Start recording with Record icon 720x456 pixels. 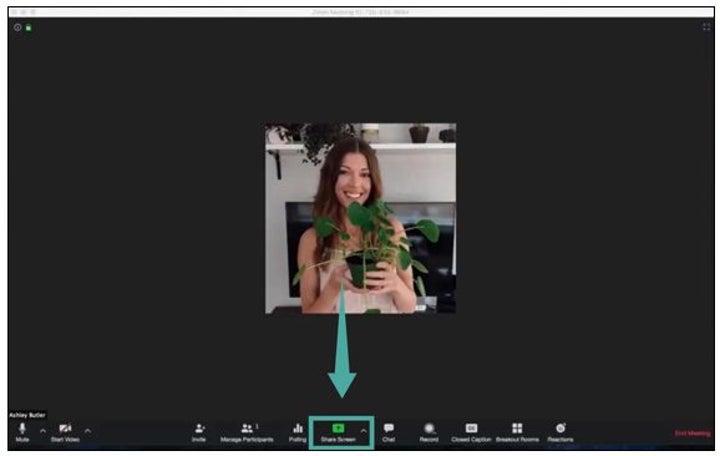[429, 430]
